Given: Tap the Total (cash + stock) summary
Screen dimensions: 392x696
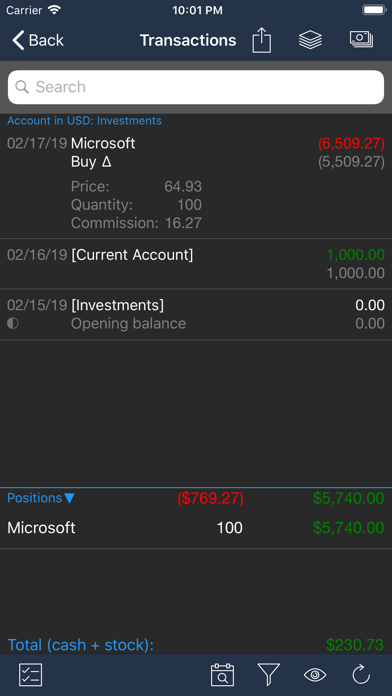Looking at the screenshot, I should (x=196, y=645).
